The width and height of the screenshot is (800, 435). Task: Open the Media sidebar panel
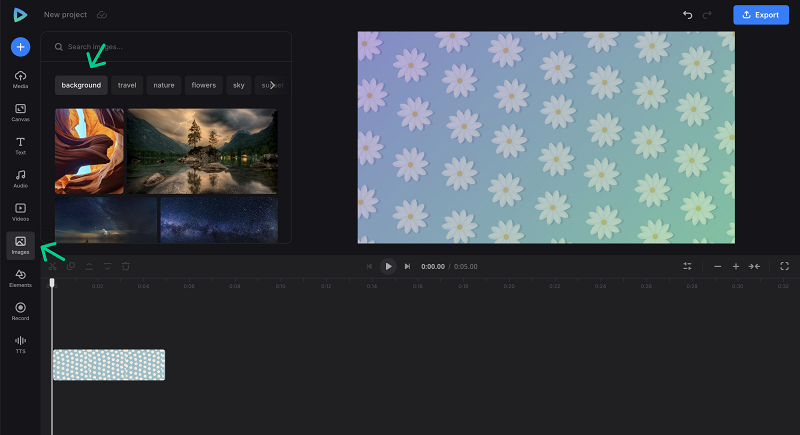20,80
